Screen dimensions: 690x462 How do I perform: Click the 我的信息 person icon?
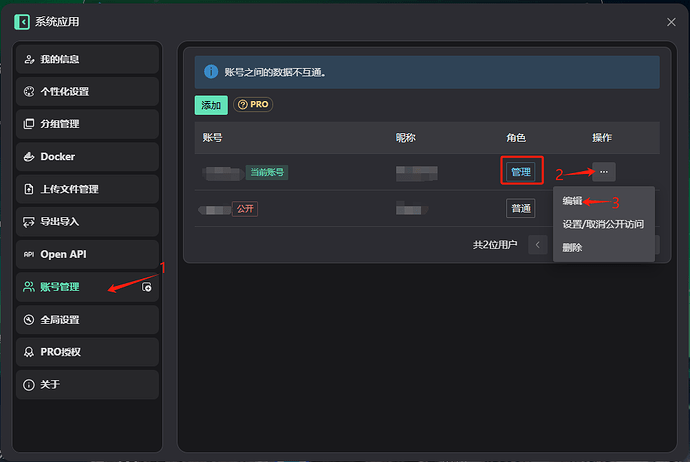(x=29, y=59)
